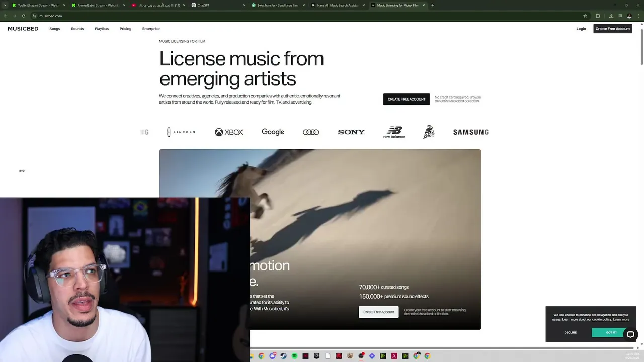
Task: Click the New Balance logo
Action: click(394, 132)
